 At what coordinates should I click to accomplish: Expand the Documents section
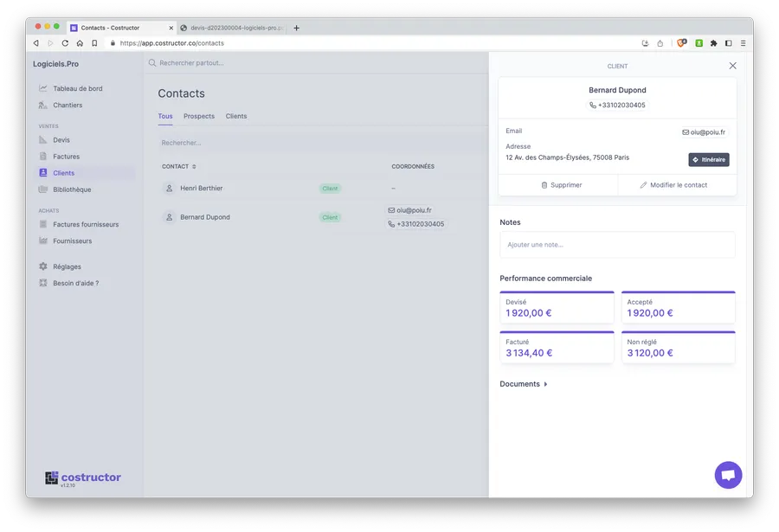524,384
